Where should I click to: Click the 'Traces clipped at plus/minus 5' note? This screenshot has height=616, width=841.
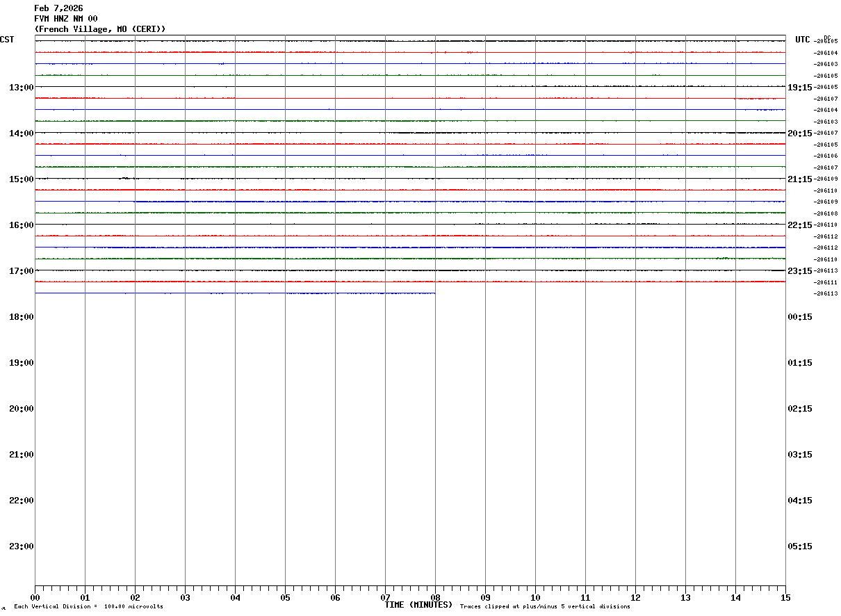[x=545, y=607]
